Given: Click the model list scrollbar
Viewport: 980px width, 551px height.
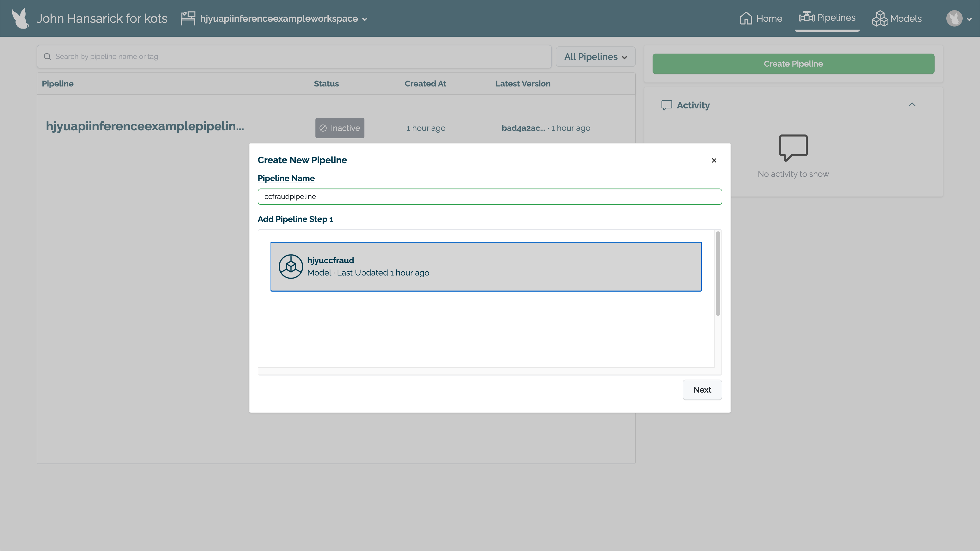Looking at the screenshot, I should coord(718,274).
